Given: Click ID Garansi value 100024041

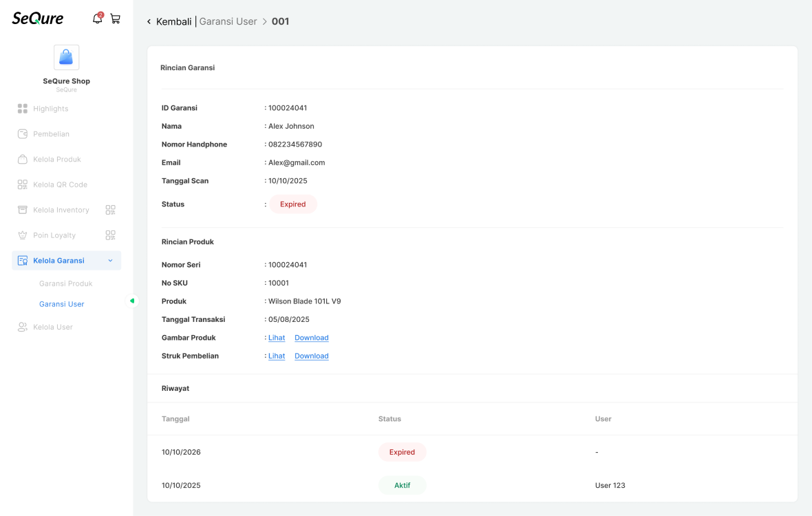Looking at the screenshot, I should [288, 108].
